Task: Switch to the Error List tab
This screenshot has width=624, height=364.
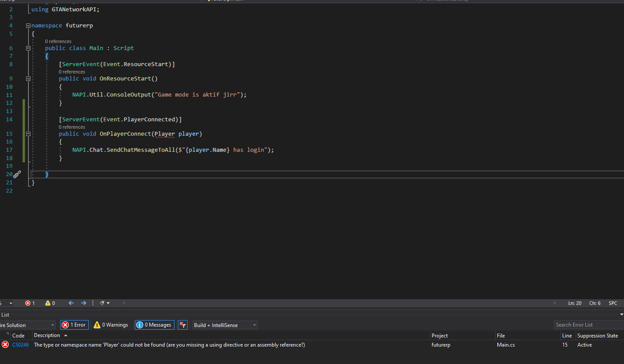Action: click(5, 314)
